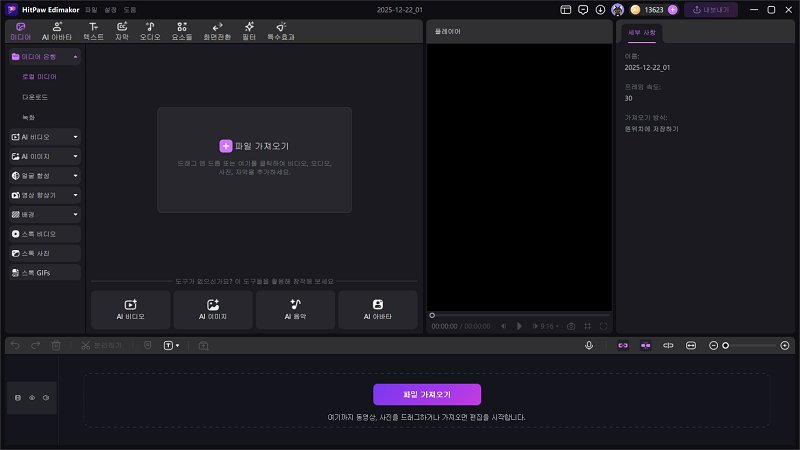Screen dimensions: 800x450
Task: Delete selected clip with the trash icon
Action: pos(56,345)
